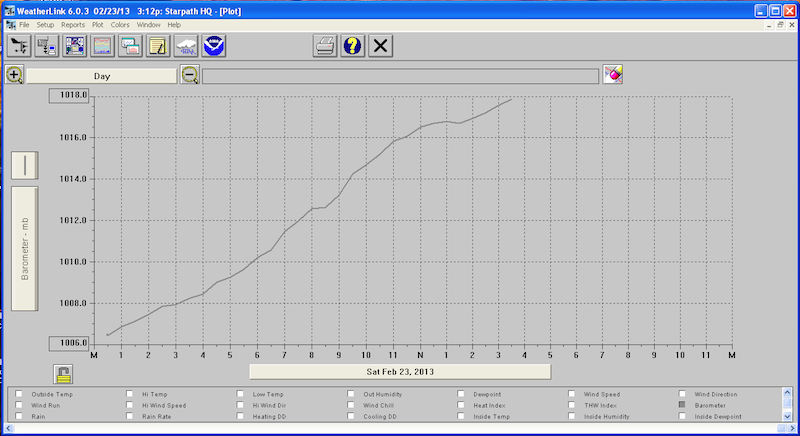The height and width of the screenshot is (436, 800).
Task: Restore the inner Plot child window
Action: 781,24
